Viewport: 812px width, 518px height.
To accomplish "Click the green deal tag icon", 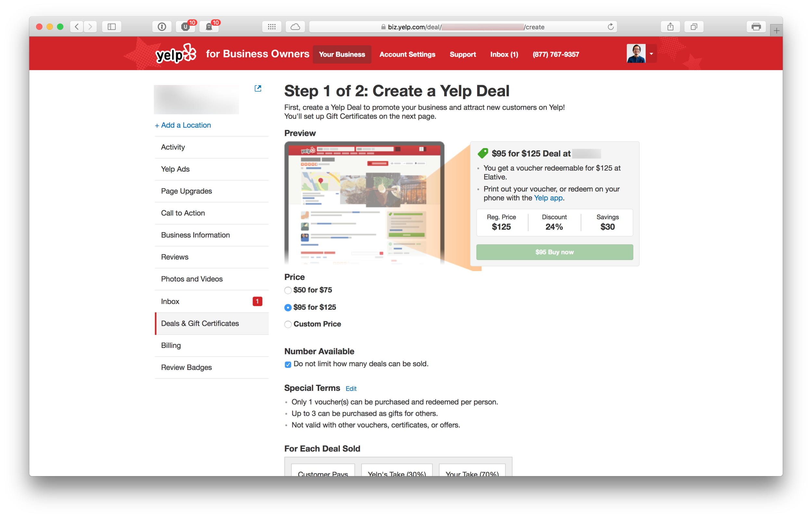I will pos(483,153).
